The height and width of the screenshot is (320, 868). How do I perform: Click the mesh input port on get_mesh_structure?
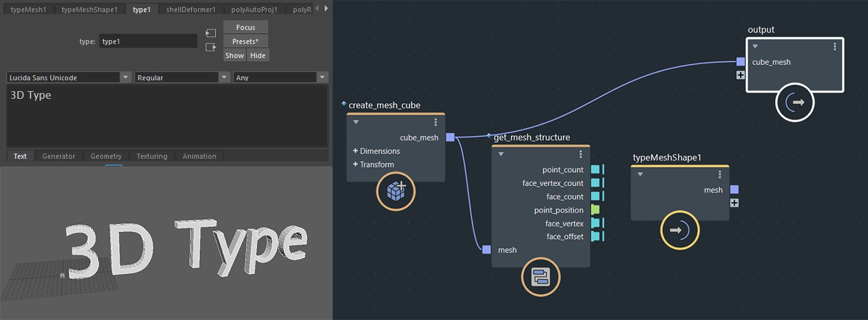(487, 250)
